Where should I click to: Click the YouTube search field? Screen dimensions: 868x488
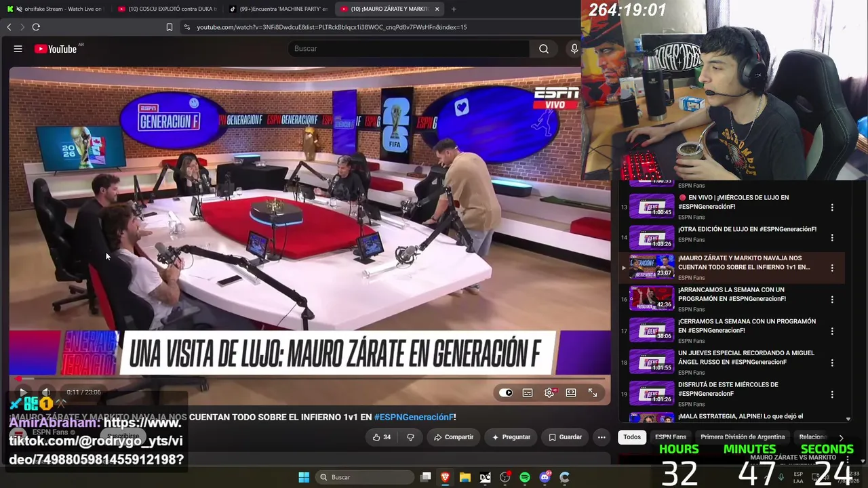(409, 49)
